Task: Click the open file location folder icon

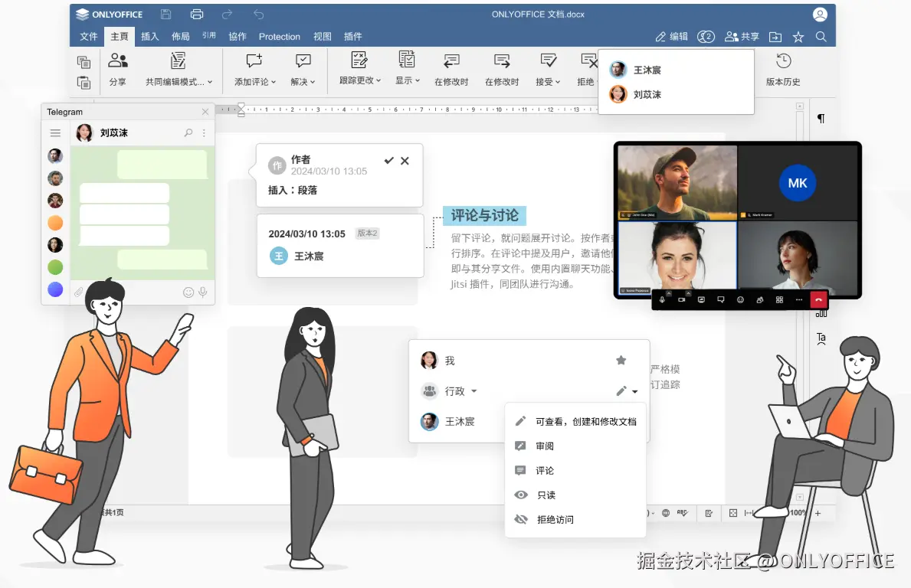Action: pyautogui.click(x=775, y=37)
